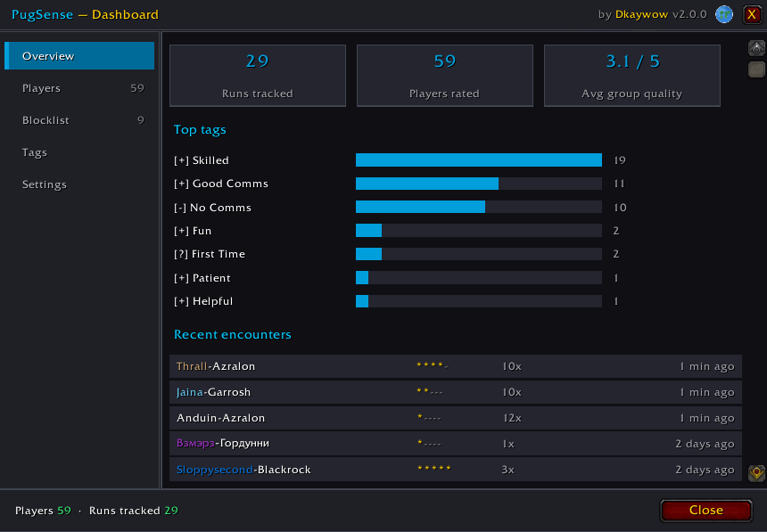Open the Settings tab
Image resolution: width=767 pixels, height=532 pixels.
(79, 184)
